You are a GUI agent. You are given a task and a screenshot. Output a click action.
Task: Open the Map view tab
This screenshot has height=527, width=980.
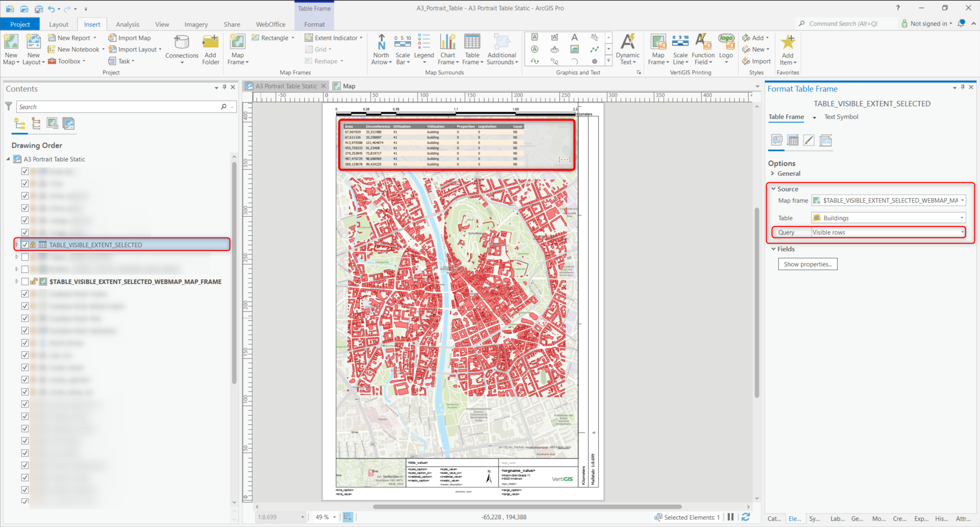[349, 86]
